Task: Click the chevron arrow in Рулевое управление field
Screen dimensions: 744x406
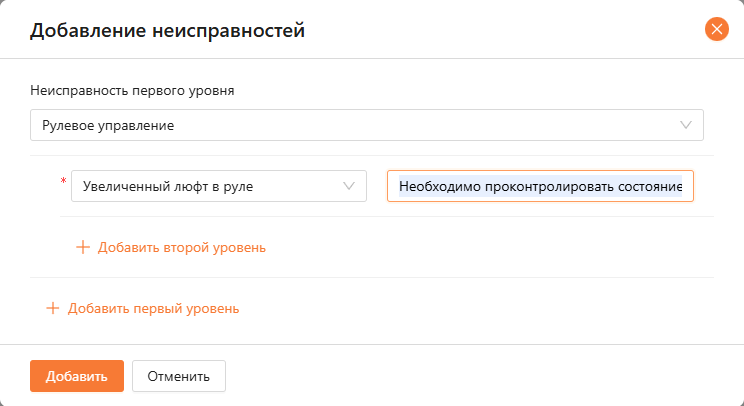Action: point(686,125)
